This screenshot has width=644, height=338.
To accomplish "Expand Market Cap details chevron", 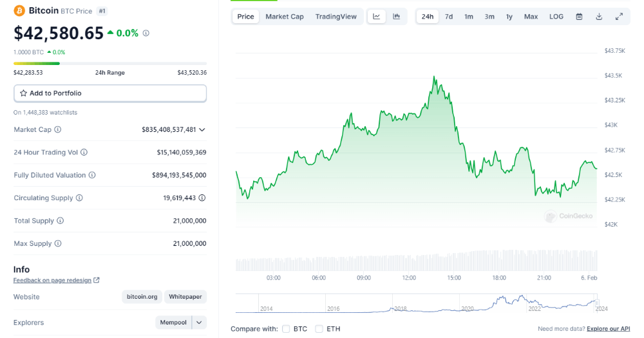I will coord(202,129).
